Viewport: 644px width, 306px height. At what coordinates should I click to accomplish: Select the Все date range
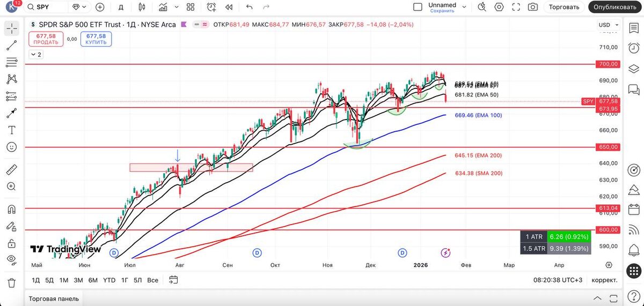[153, 280]
